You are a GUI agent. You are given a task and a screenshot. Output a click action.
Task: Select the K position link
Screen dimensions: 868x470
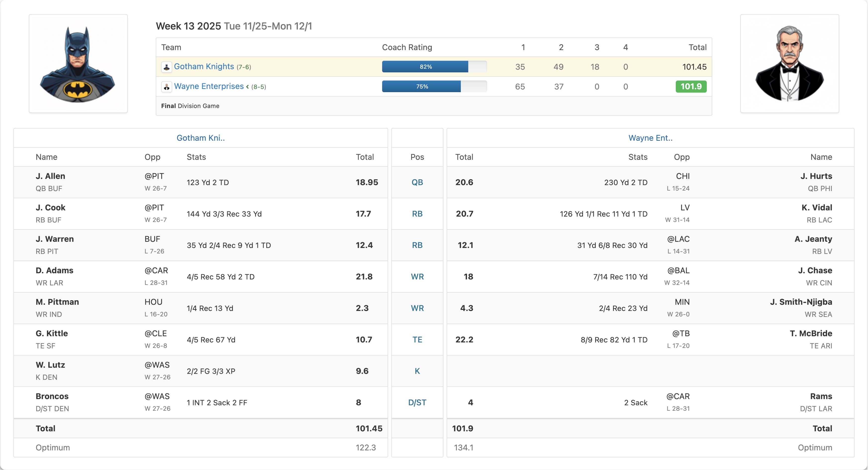[x=417, y=371]
